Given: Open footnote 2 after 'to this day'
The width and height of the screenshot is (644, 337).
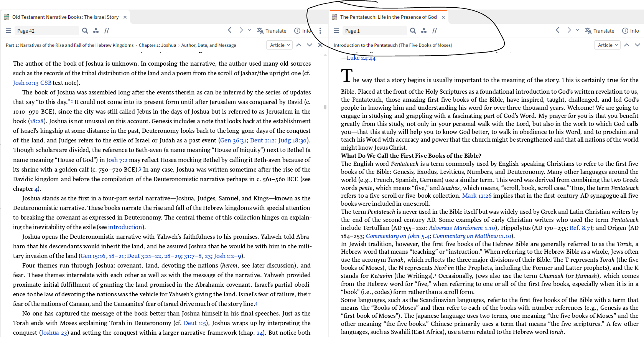Looking at the screenshot, I should coord(72,101).
